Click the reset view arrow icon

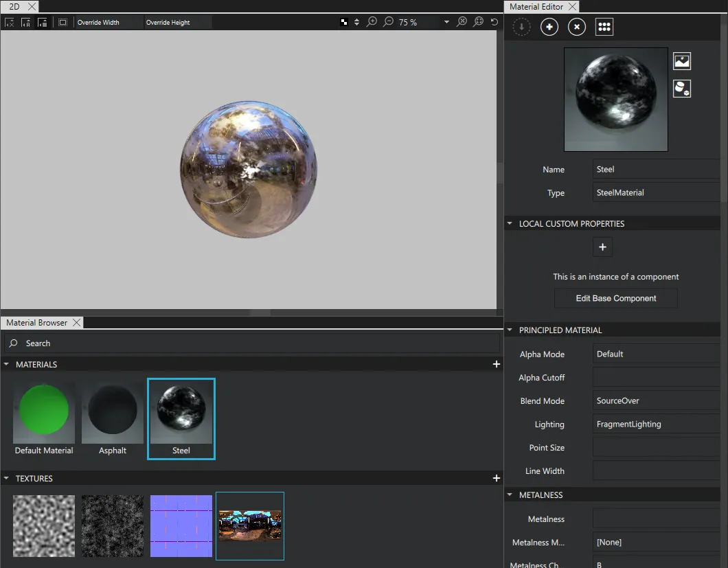(494, 22)
